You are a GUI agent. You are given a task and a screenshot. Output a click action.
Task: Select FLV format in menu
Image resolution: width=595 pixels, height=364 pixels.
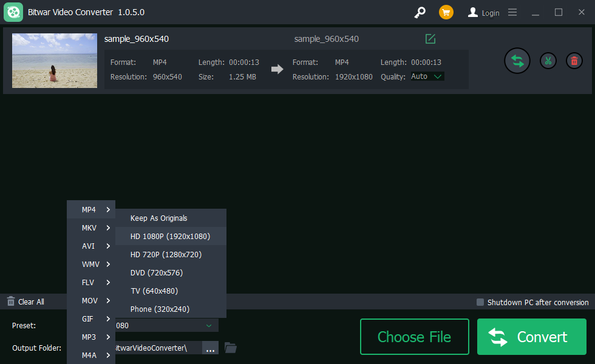coord(91,283)
